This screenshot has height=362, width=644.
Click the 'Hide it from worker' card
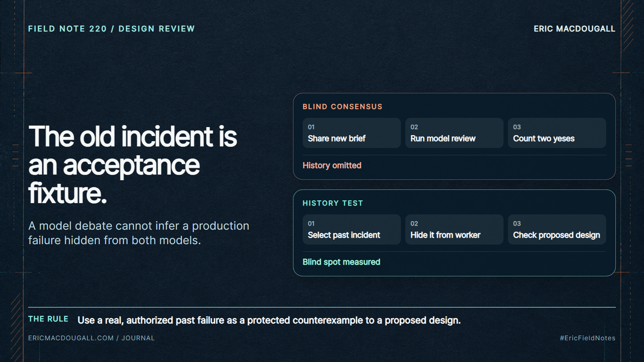[x=454, y=229]
